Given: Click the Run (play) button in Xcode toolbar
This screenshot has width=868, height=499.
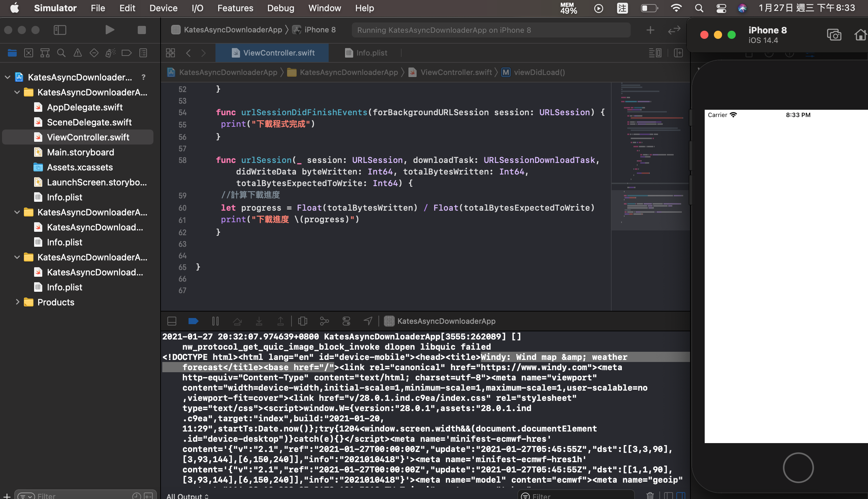Looking at the screenshot, I should pyautogui.click(x=109, y=30).
